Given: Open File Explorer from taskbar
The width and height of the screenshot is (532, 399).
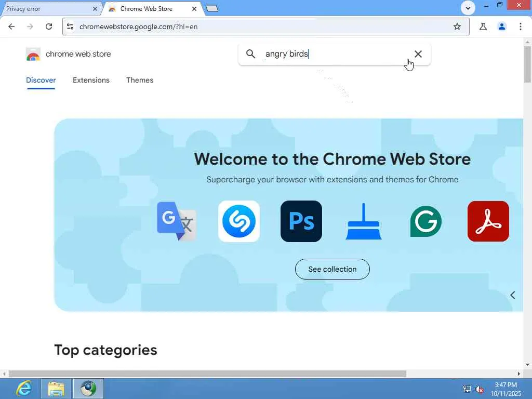Looking at the screenshot, I should tap(56, 389).
